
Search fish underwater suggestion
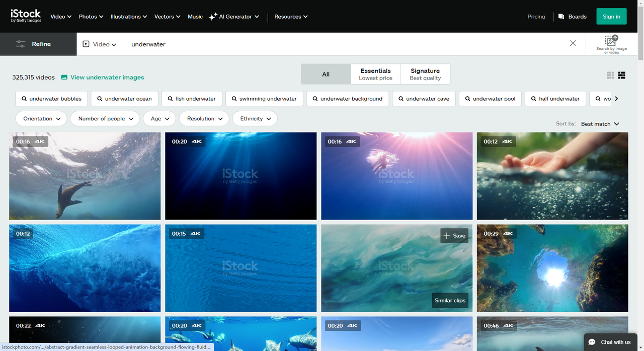click(x=192, y=99)
